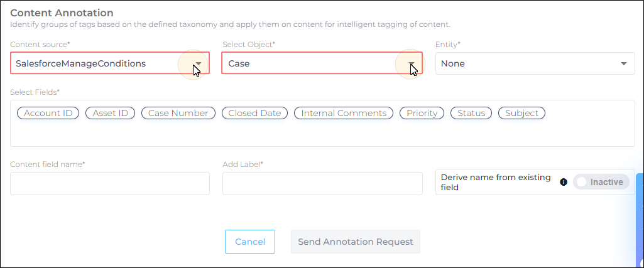Open the Content source dropdown arrow
Image resolution: width=644 pixels, height=268 pixels.
[199, 63]
